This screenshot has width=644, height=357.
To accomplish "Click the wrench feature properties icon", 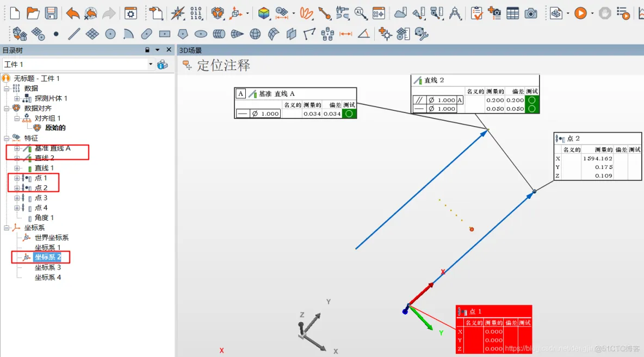I will click(x=422, y=34).
